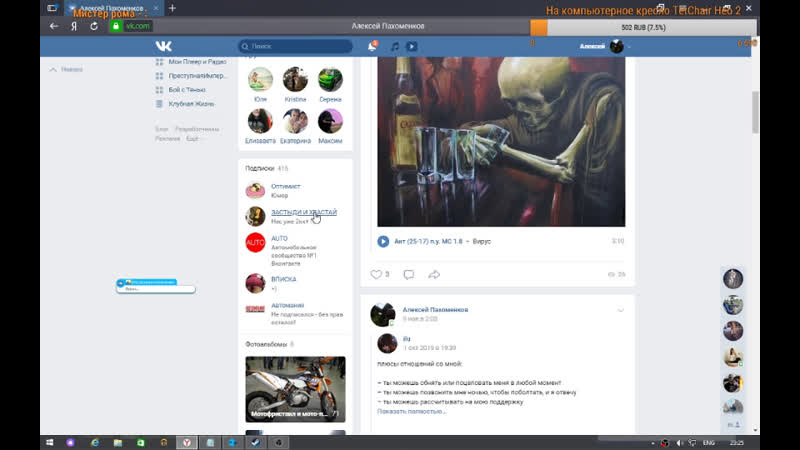The image size is (800, 450).
Task: Open the Реклама footer link
Action: pos(167,139)
